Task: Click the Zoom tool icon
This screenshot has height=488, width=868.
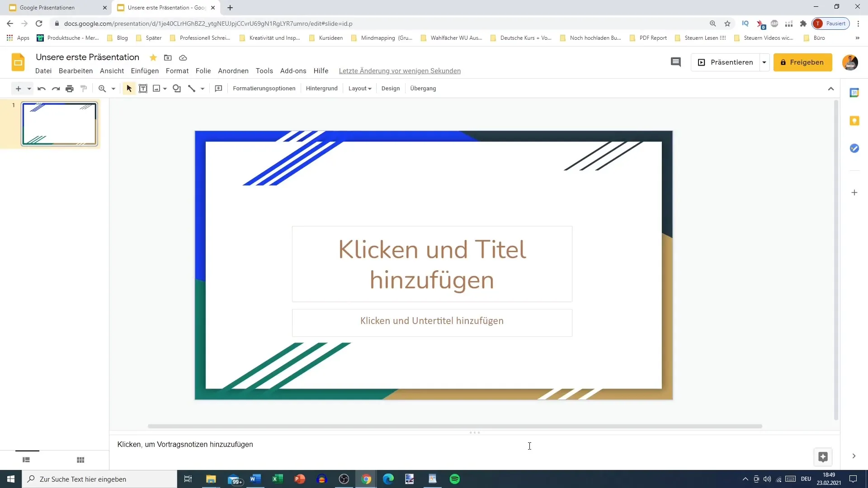Action: tap(101, 88)
